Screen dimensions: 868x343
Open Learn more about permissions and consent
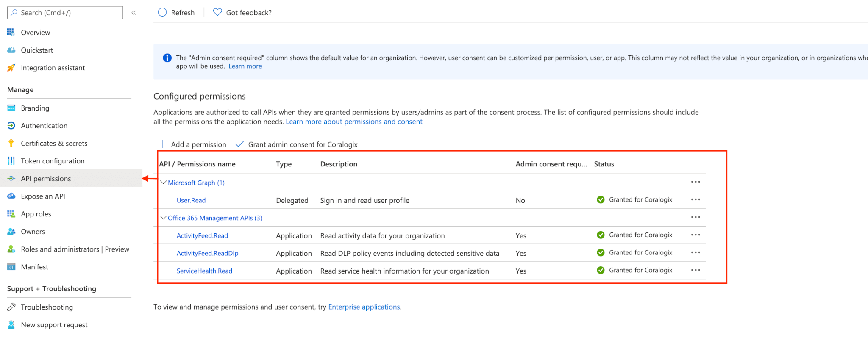pos(354,122)
